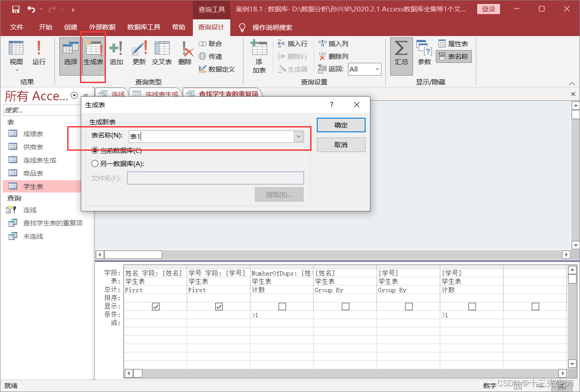This screenshot has width=580, height=392.
Task: Expand the View button dropdown arrow
Action: tap(17, 70)
